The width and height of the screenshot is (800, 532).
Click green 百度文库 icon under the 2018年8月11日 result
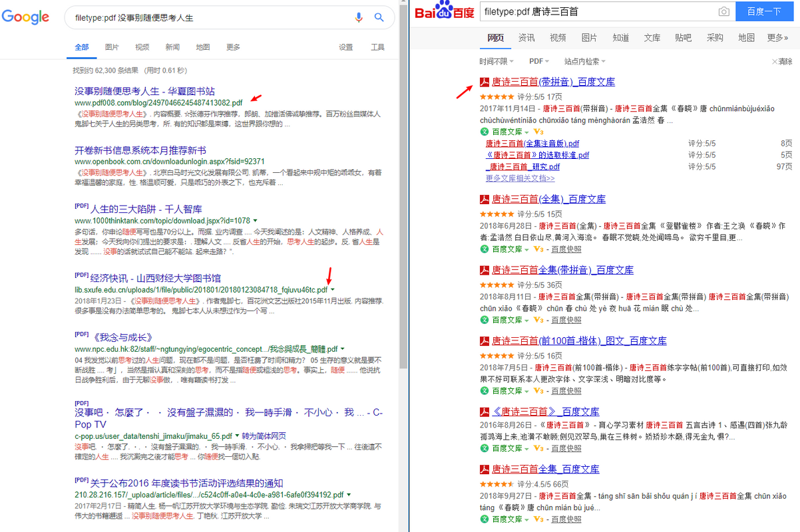pyautogui.click(x=485, y=321)
